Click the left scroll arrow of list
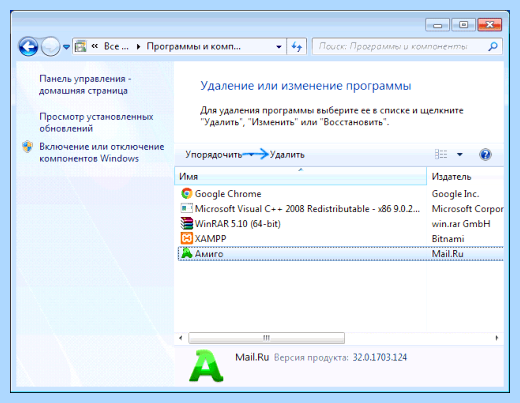Image resolution: width=520 pixels, height=403 pixels. (181, 338)
